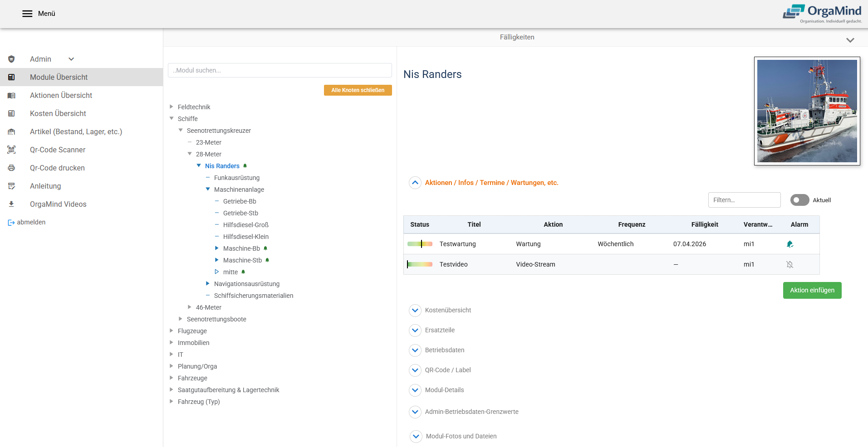The height and width of the screenshot is (447, 868).
Task: Click the Alle Knoten schließen button
Action: pyautogui.click(x=358, y=90)
